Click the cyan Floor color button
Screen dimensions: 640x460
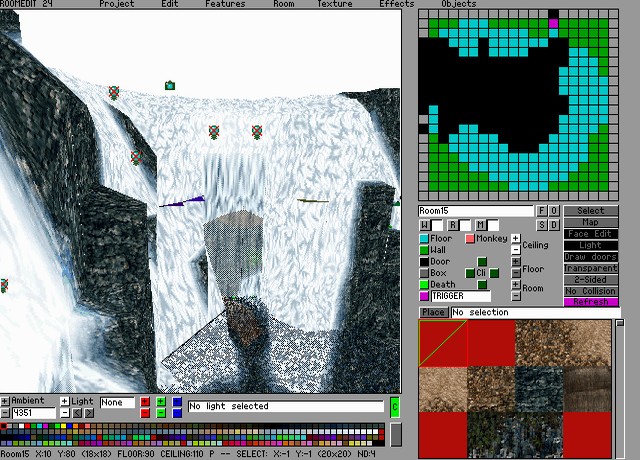coord(424,239)
